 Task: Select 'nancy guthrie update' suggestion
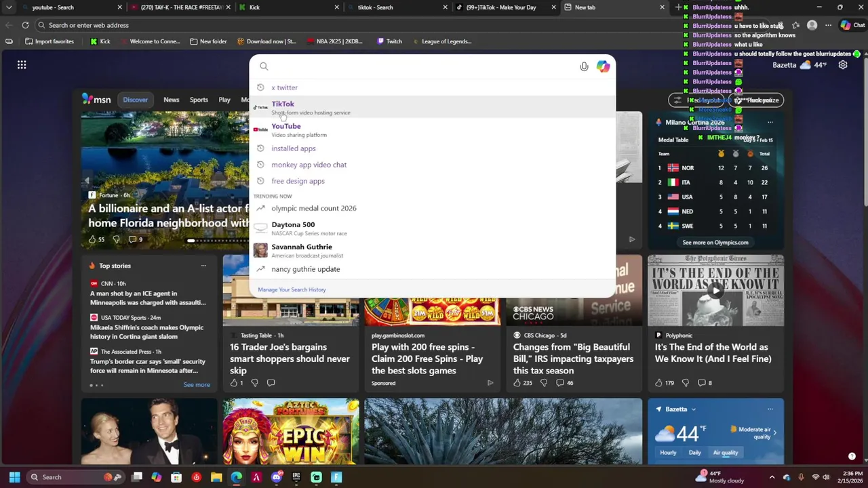click(x=433, y=269)
